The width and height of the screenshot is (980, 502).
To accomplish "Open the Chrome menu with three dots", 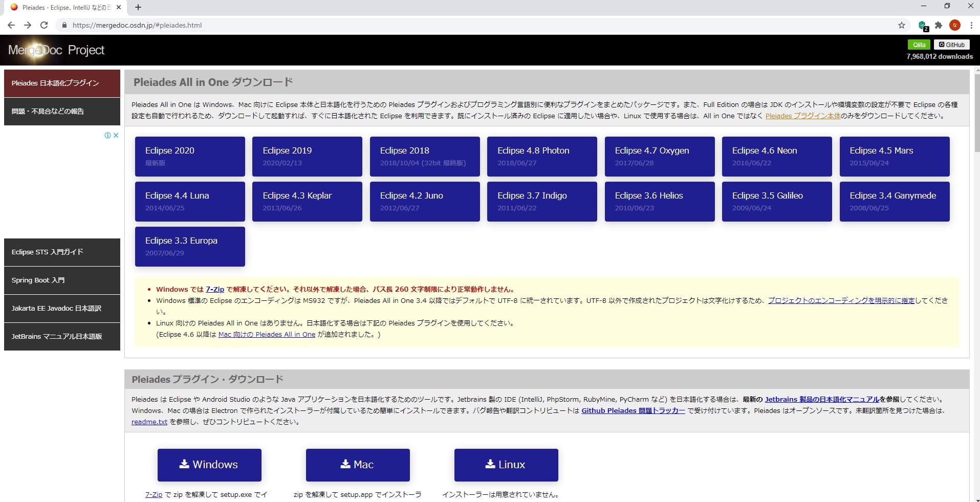I will pyautogui.click(x=971, y=25).
